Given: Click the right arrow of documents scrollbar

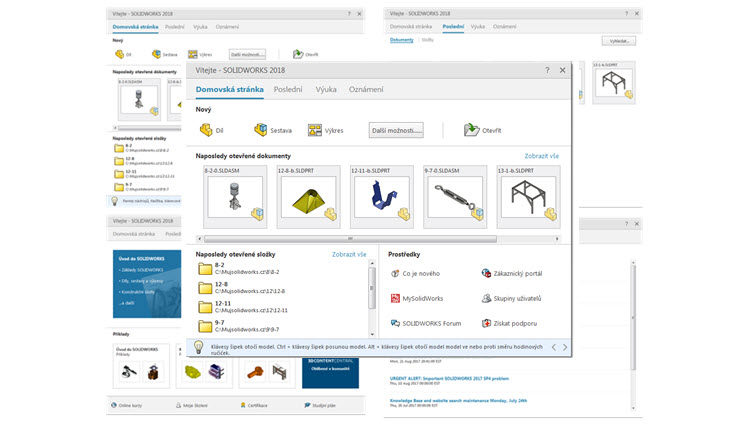Looking at the screenshot, I should (557, 239).
